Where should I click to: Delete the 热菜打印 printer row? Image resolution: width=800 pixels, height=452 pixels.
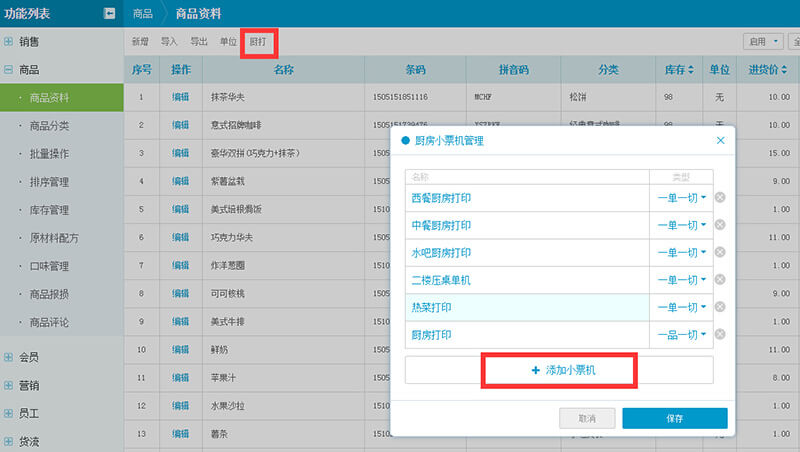pos(720,307)
